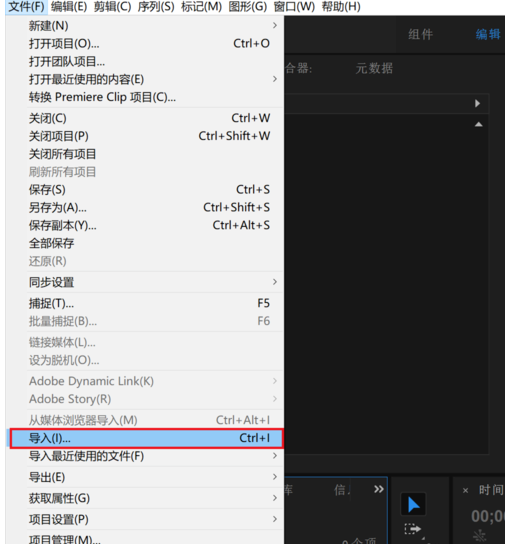Choose 关闭项目(P) menu entry
505x544 pixels.
[x=145, y=136]
